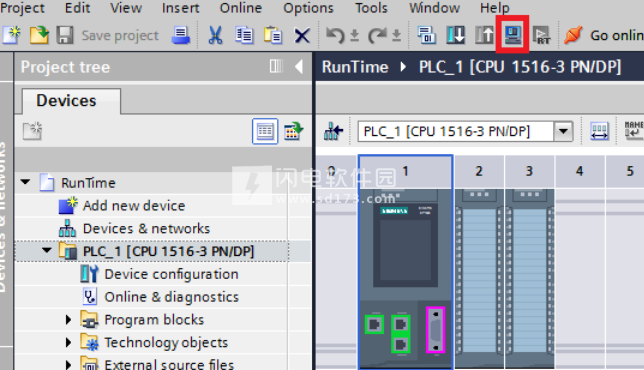Open the Online menu
The height and width of the screenshot is (370, 644).
click(x=241, y=8)
